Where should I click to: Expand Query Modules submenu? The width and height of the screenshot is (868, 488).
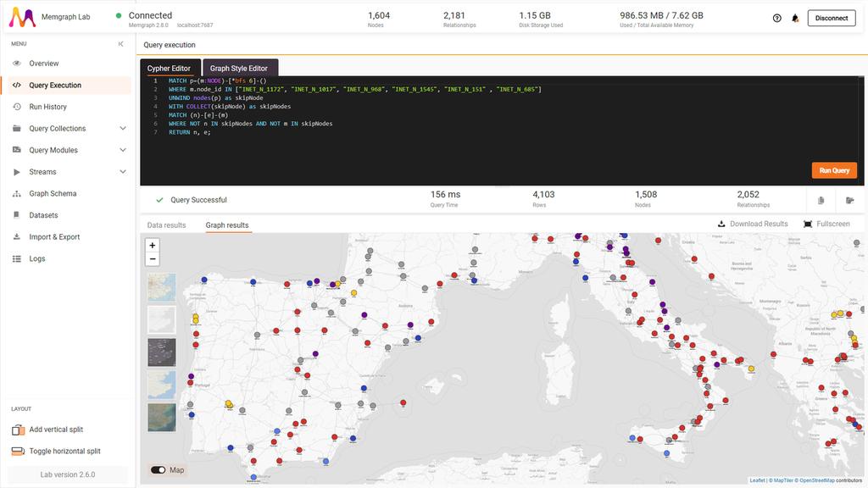click(123, 150)
